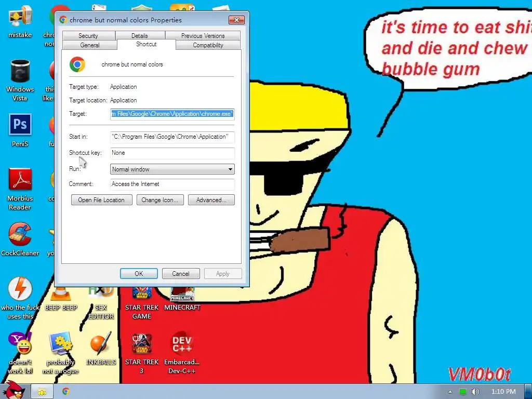532x399 pixels.
Task: Click the Chrome icon on the taskbar
Action: pos(66,392)
